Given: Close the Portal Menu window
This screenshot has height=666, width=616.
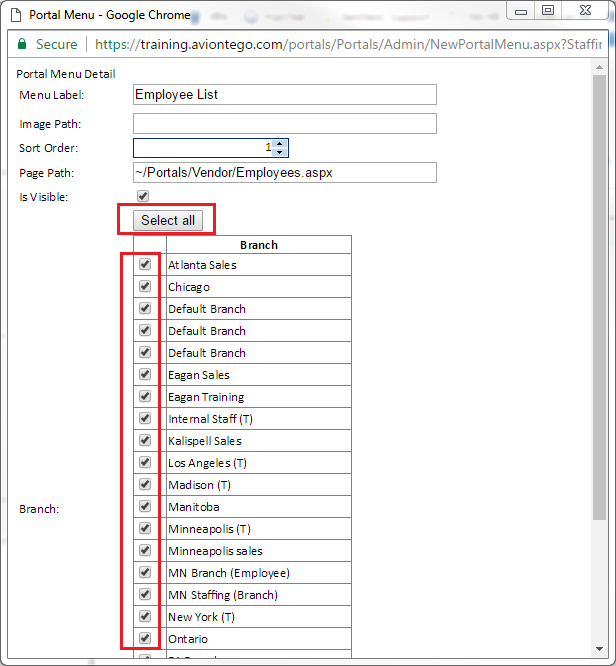Looking at the screenshot, I should [x=585, y=11].
